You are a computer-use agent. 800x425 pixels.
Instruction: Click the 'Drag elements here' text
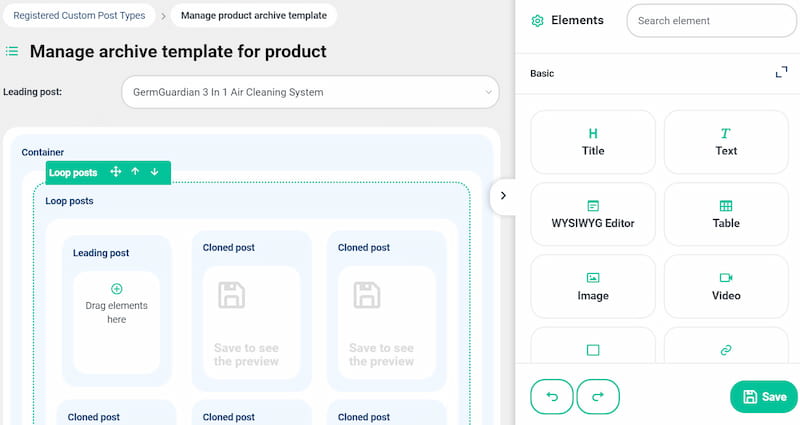(x=116, y=312)
